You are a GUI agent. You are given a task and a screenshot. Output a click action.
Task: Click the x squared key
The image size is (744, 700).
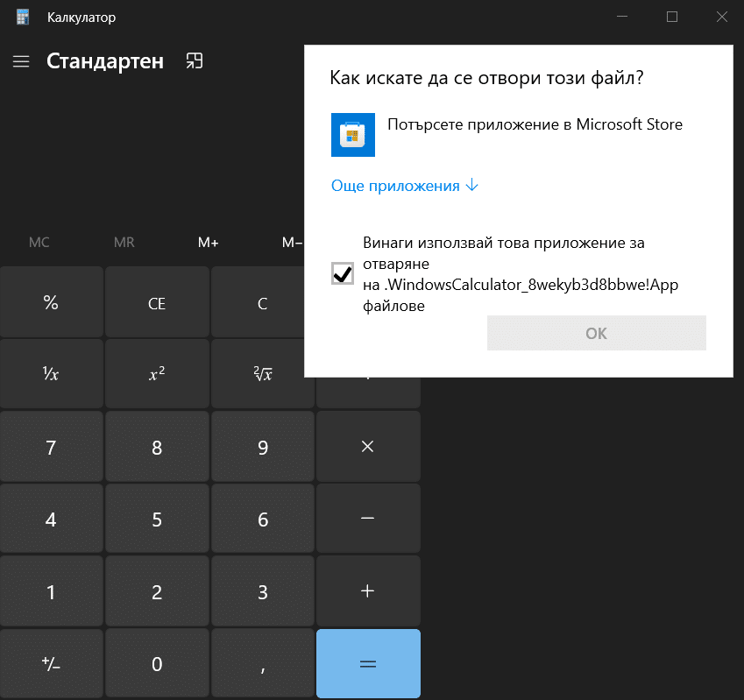[157, 374]
